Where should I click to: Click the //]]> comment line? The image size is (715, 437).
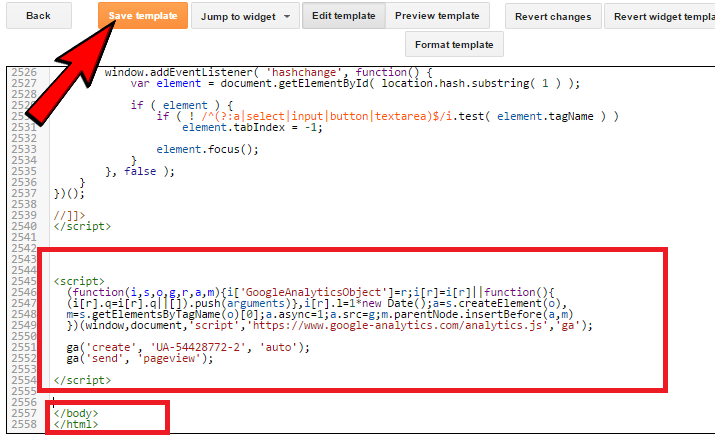pyautogui.click(x=69, y=215)
